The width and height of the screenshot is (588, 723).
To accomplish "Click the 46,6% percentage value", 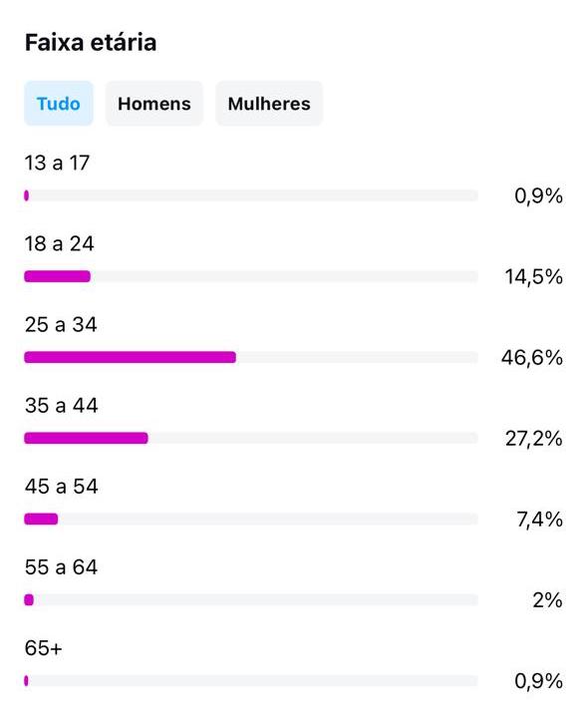I will pos(532,357).
